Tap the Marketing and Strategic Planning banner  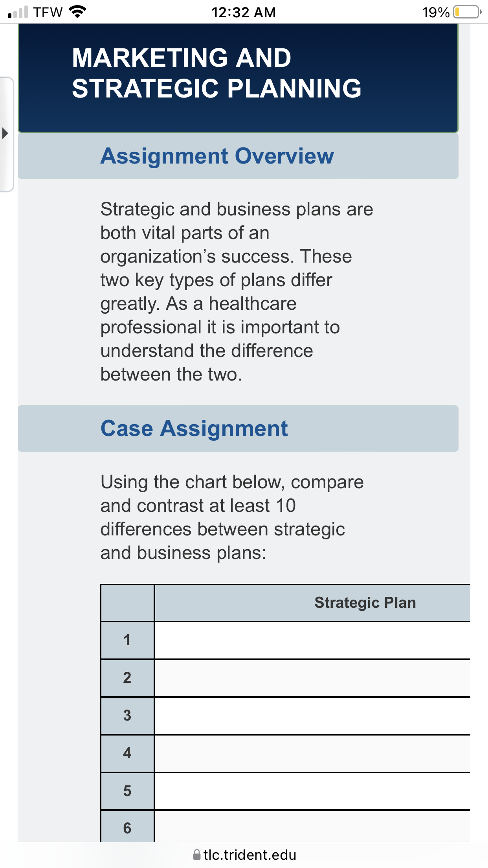[238, 78]
